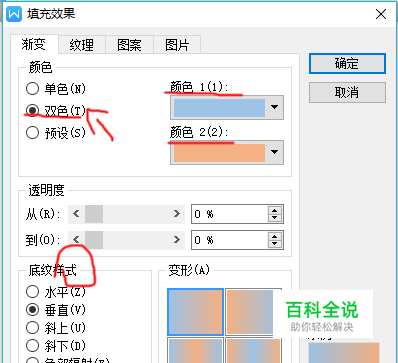The width and height of the screenshot is (398, 363).
Task: Click the WPS logo icon in title bar
Action: pyautogui.click(x=14, y=14)
